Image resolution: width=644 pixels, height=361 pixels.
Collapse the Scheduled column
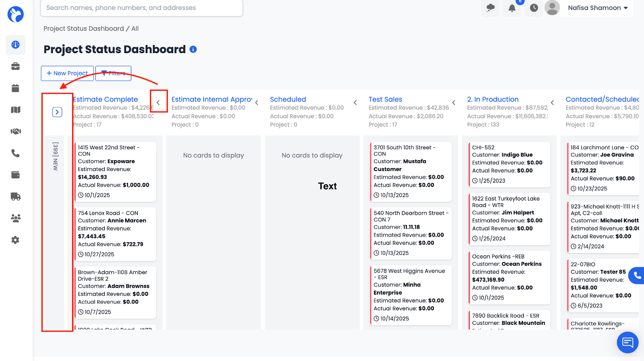click(x=355, y=103)
